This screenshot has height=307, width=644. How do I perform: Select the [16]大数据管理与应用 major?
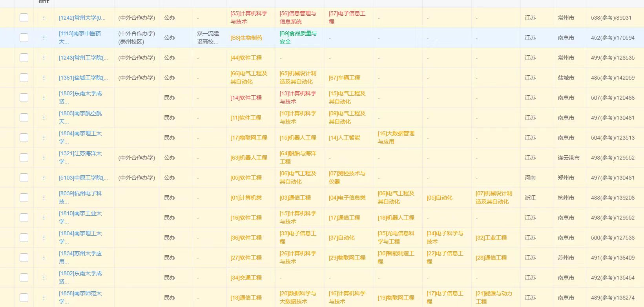pos(396,138)
